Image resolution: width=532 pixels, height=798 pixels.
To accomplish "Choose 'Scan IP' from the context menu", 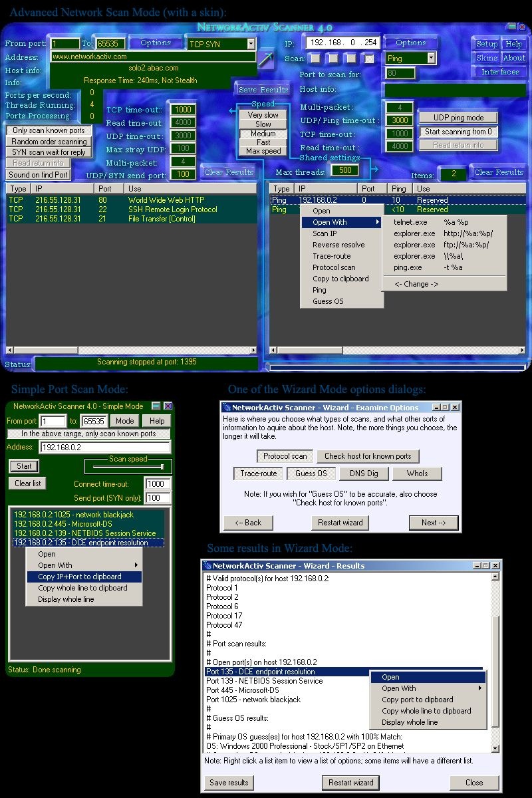I will [342, 233].
